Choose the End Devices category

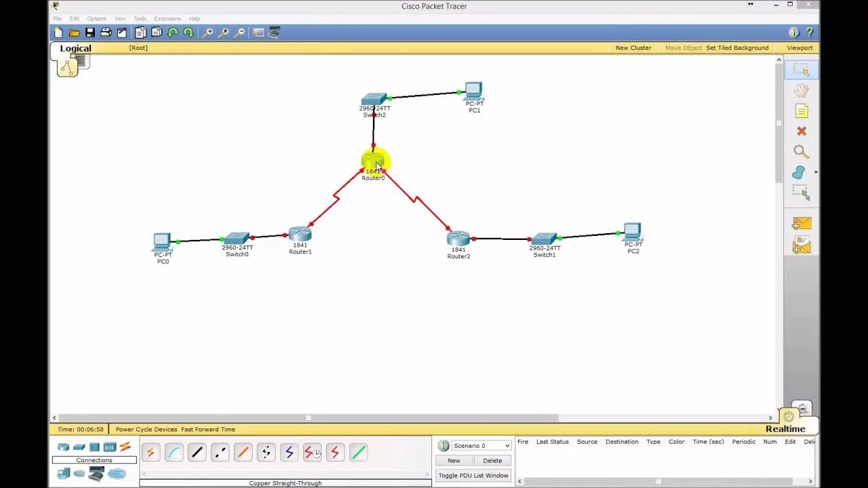64,474
